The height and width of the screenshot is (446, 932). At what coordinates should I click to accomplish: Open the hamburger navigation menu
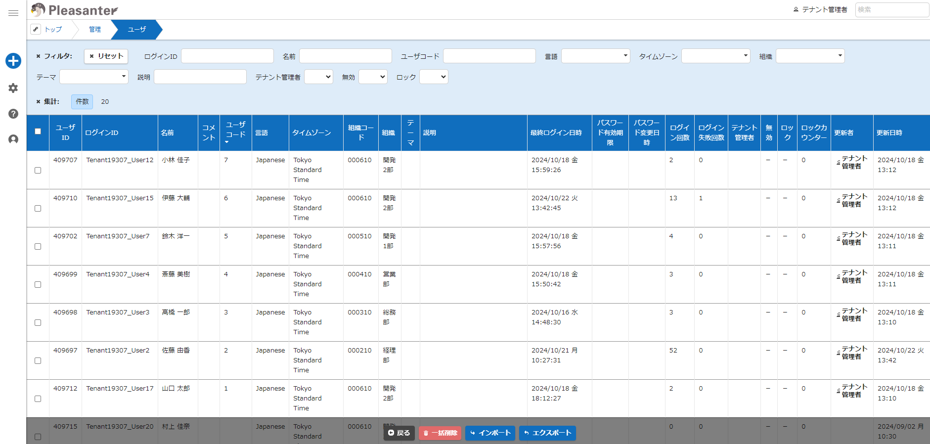[x=13, y=13]
